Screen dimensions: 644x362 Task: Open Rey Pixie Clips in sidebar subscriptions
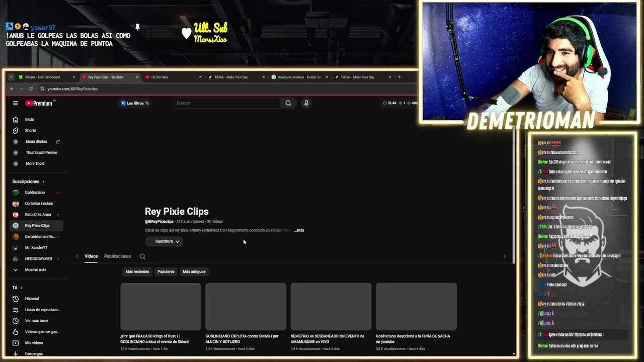[x=36, y=226]
